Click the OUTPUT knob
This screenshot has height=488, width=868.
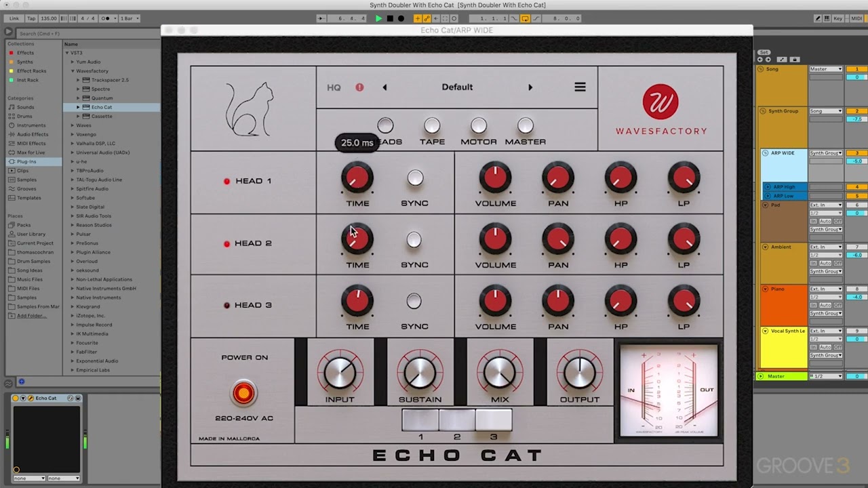580,372
